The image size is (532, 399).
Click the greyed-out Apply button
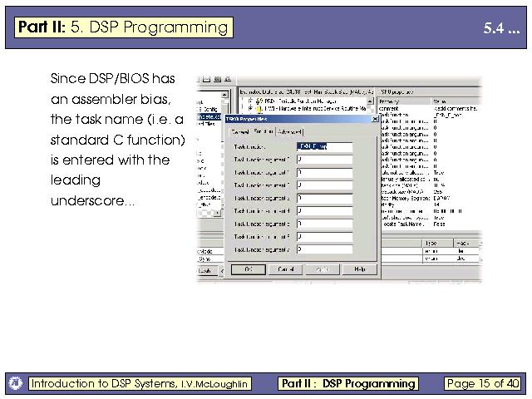point(323,269)
